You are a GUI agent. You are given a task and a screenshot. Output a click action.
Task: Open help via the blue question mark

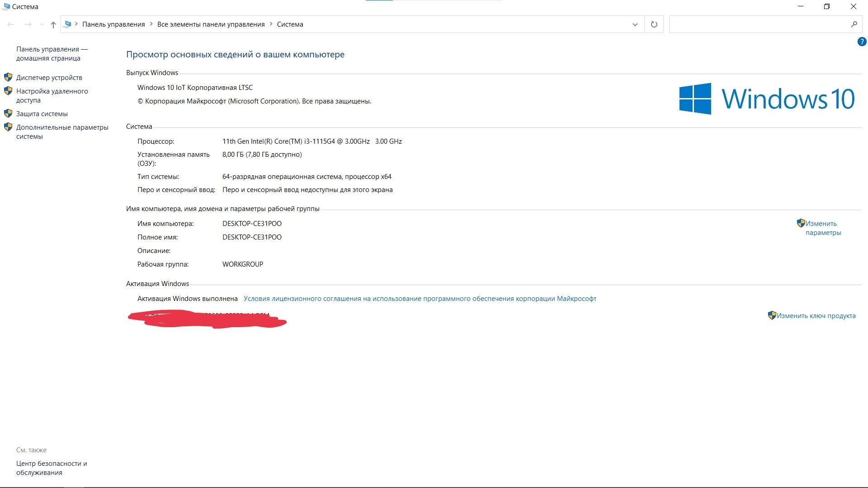[862, 42]
